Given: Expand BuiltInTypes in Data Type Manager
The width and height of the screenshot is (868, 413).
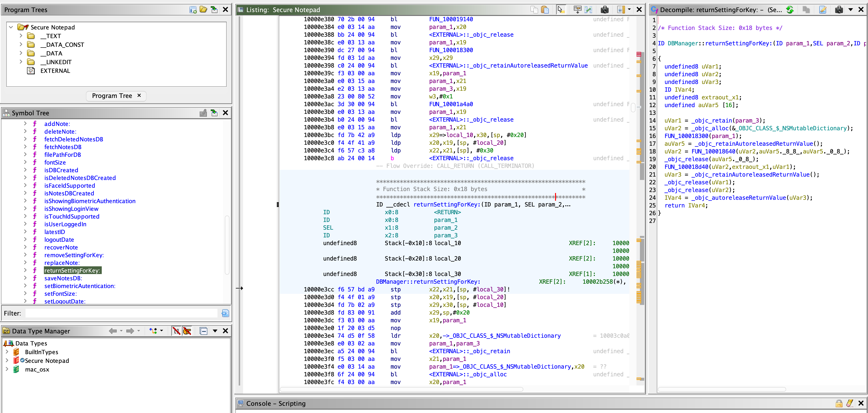Looking at the screenshot, I should pos(7,352).
